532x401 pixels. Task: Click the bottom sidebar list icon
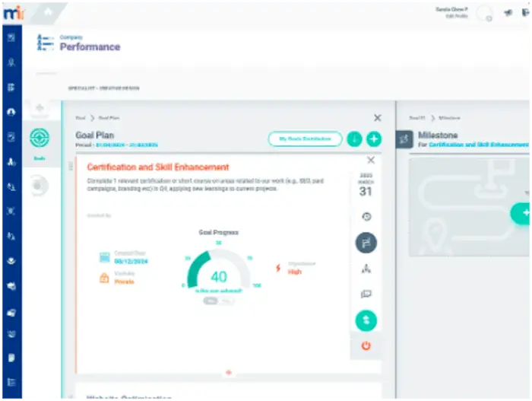coord(11,382)
